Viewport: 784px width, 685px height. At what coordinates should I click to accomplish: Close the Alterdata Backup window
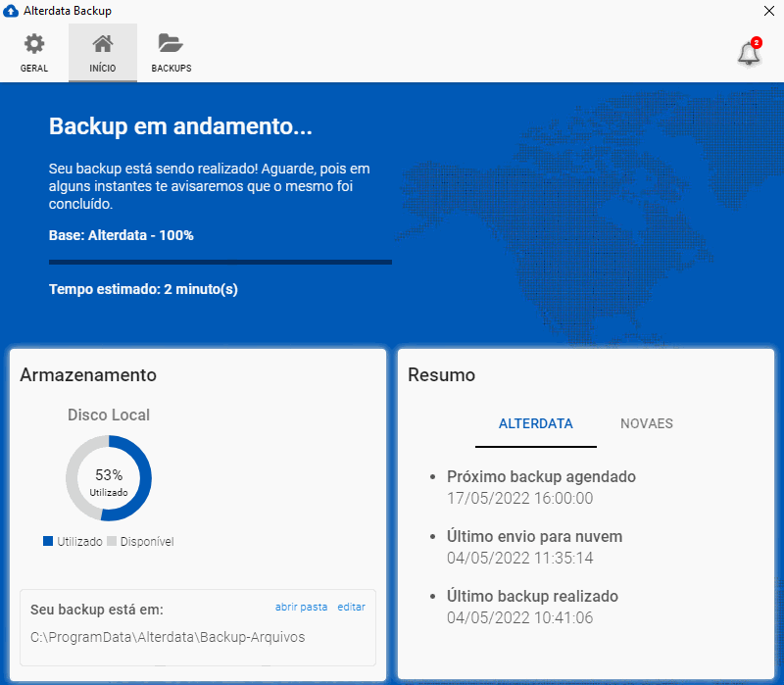pyautogui.click(x=769, y=11)
